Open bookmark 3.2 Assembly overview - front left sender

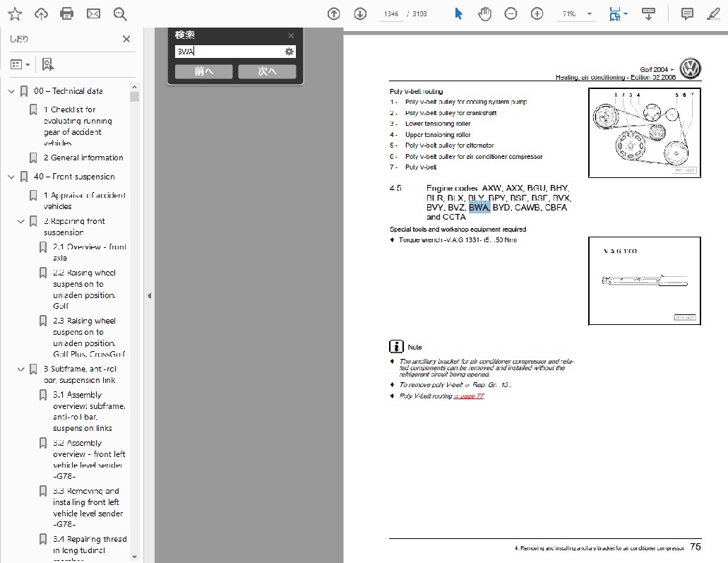(89, 460)
